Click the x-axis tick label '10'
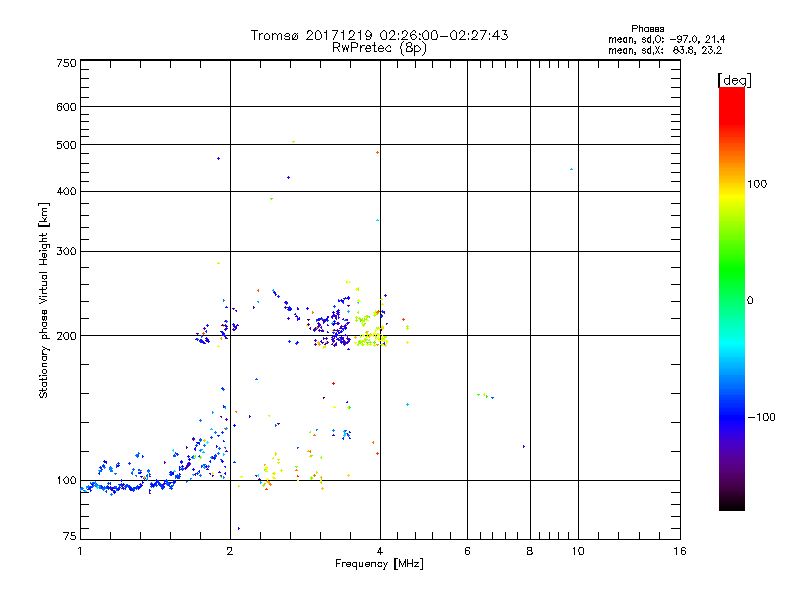 [578, 551]
